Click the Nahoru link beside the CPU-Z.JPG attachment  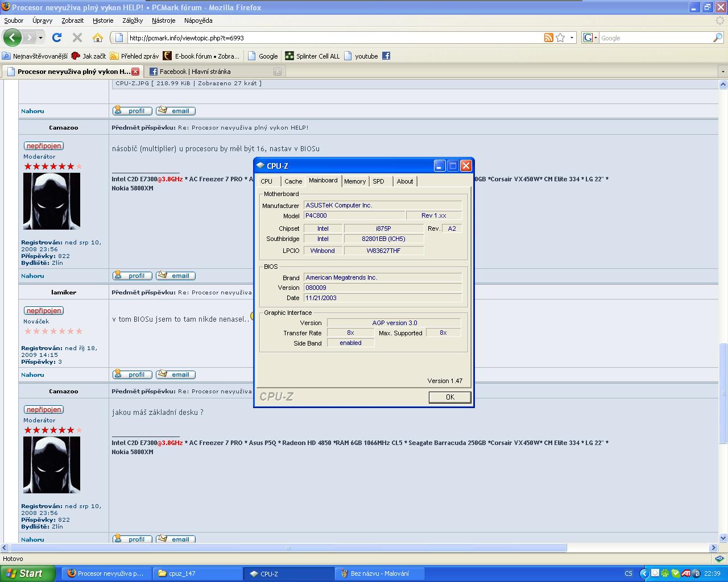32,111
